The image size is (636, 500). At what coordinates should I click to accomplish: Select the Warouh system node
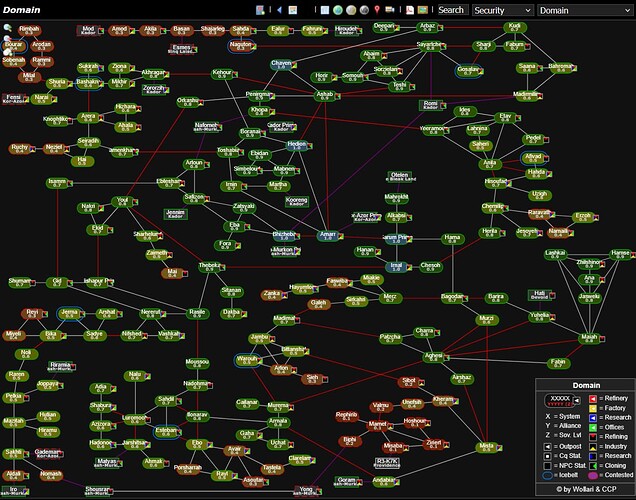(x=247, y=360)
